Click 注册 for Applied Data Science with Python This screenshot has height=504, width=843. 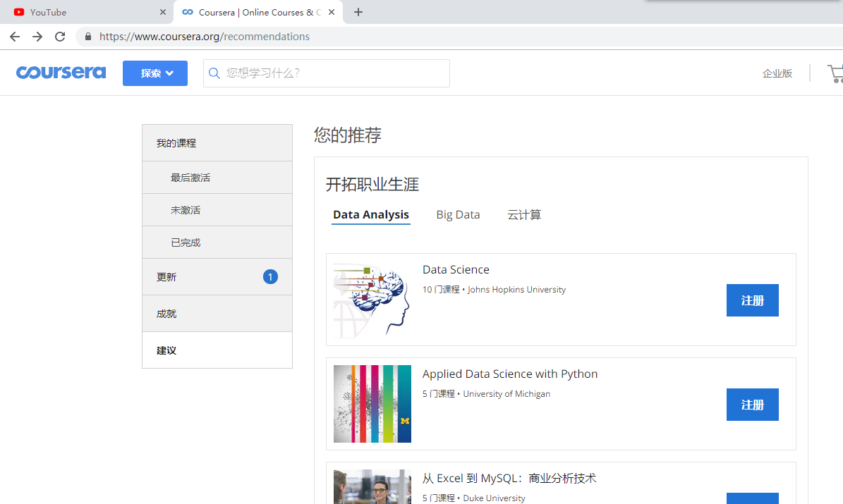(752, 405)
